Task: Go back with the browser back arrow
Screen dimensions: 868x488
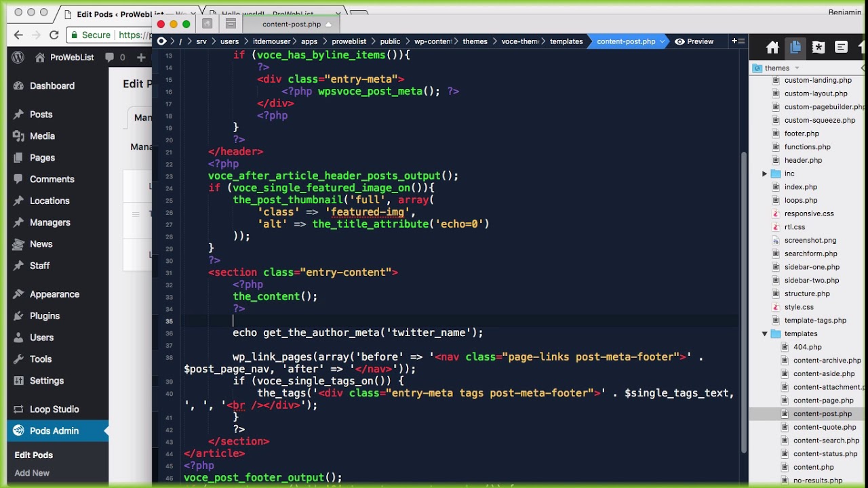Action: pyautogui.click(x=18, y=35)
